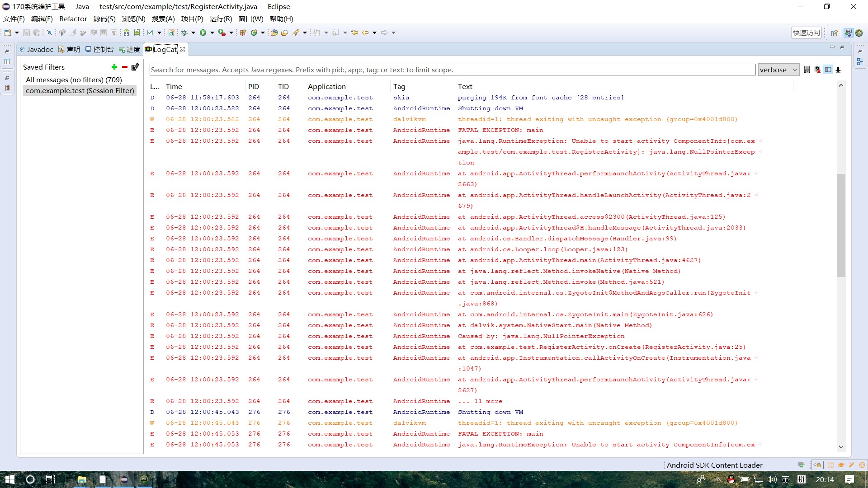This screenshot has width=868, height=488.
Task: Open the 文件(F) menu
Action: click(14, 19)
